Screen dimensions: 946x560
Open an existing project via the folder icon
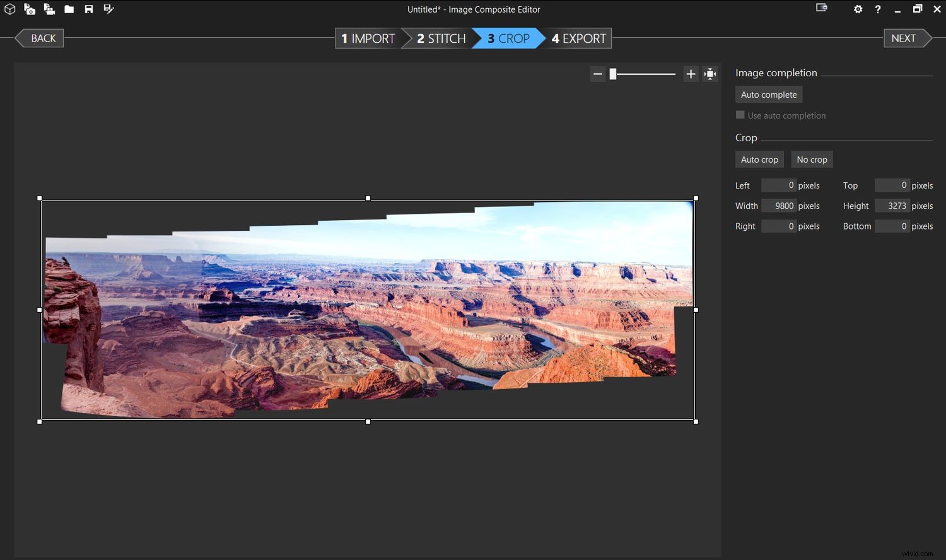pyautogui.click(x=69, y=9)
